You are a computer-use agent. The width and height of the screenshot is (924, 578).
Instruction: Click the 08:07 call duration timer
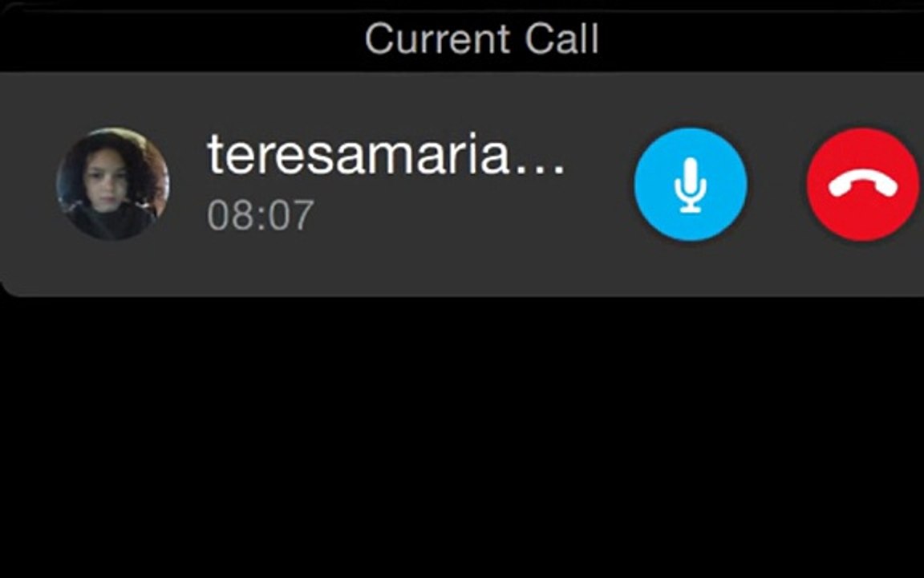[x=261, y=215]
